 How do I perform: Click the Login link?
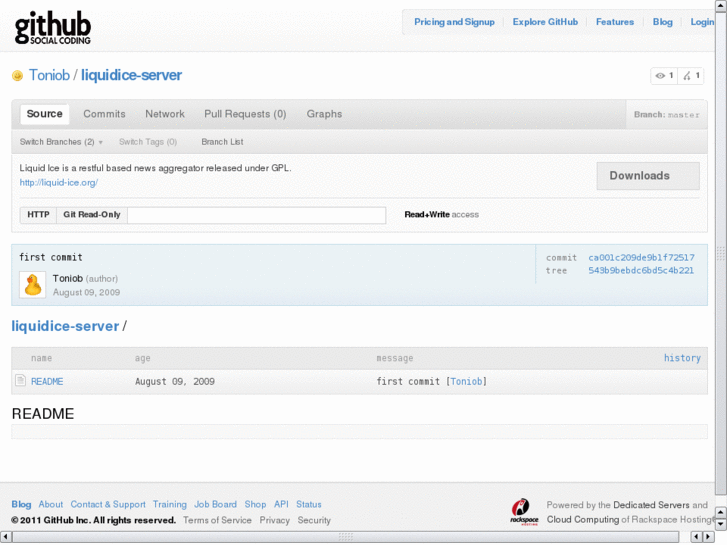point(702,22)
